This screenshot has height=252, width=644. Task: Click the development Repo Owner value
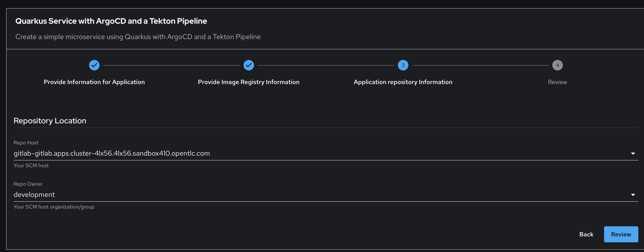coord(326,195)
